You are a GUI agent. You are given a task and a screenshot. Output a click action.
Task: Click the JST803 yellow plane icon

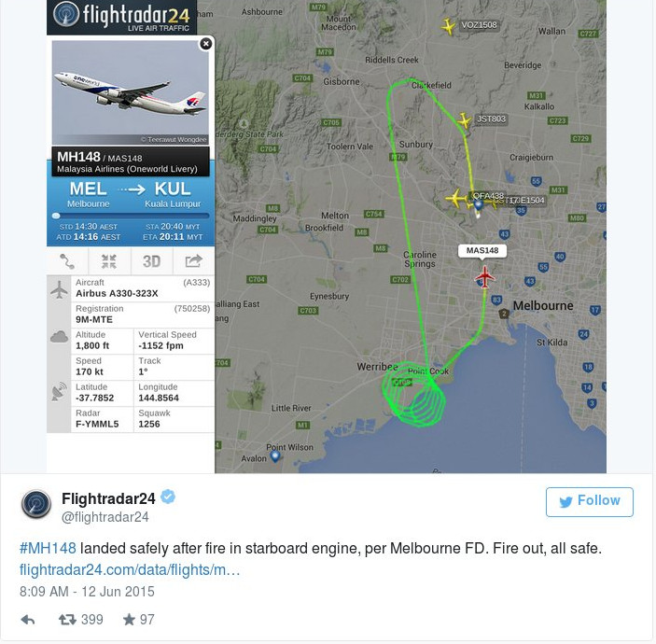464,120
